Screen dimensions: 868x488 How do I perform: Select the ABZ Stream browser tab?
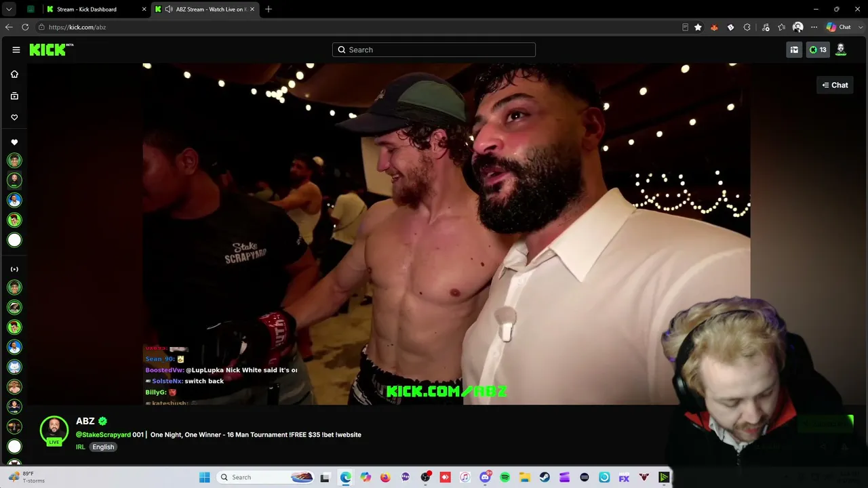[205, 9]
